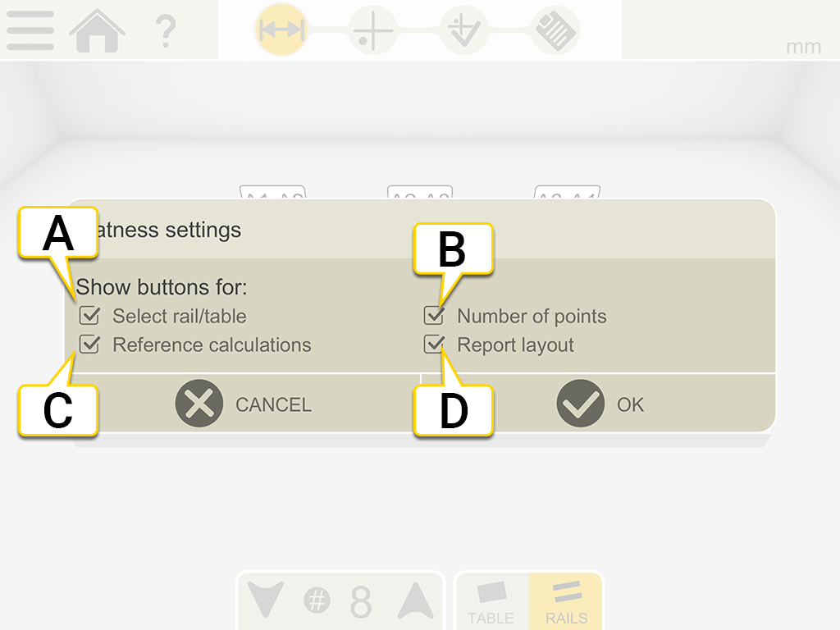Switch to TABLE mode tab
Screen dimensions: 840x630
click(491, 602)
